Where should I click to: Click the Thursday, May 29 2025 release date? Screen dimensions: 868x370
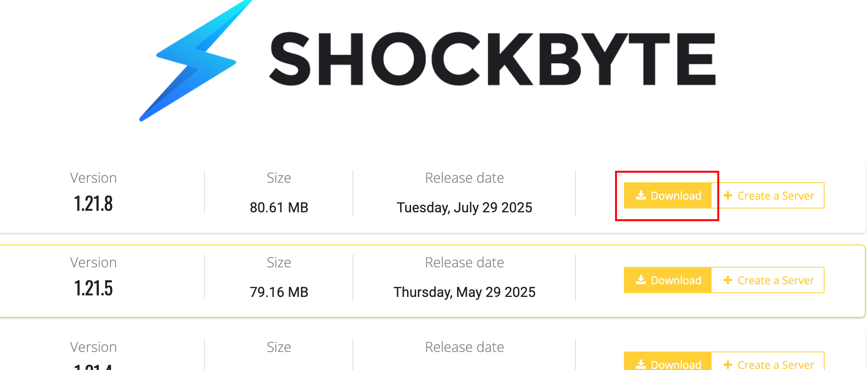coord(464,292)
